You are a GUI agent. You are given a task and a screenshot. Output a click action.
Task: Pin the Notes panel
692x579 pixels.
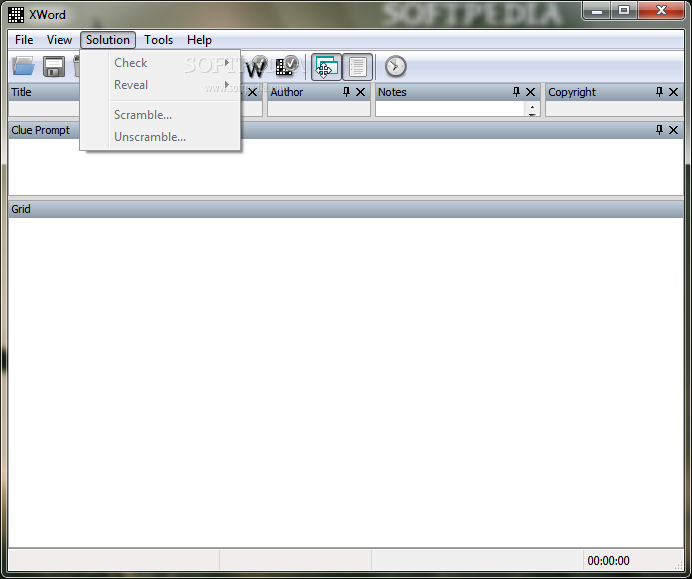click(x=516, y=92)
